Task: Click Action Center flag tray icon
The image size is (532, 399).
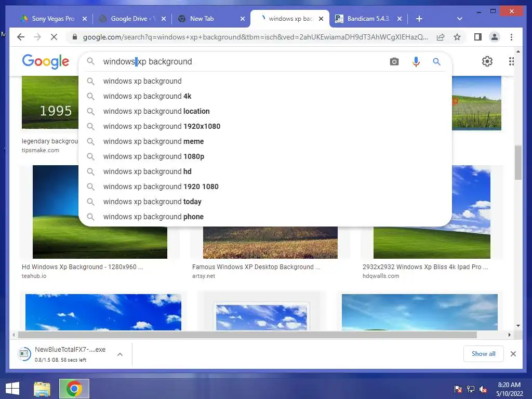Action: pos(458,389)
